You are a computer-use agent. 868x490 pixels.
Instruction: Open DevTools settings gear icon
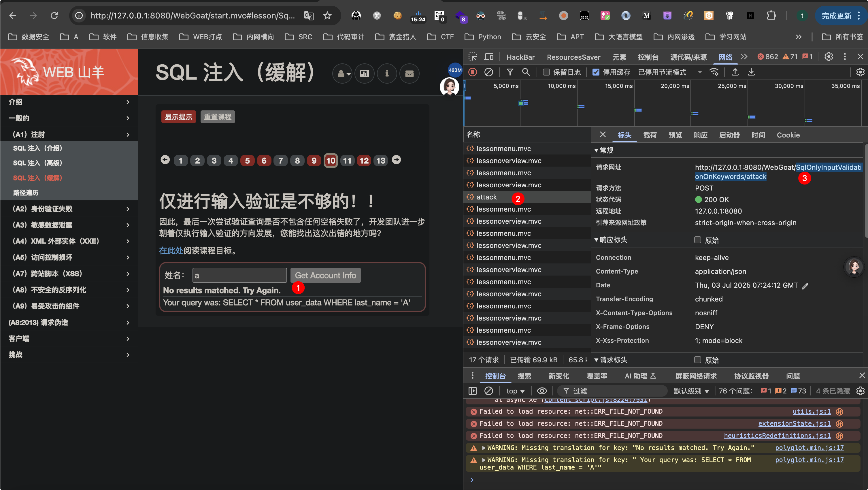point(829,56)
